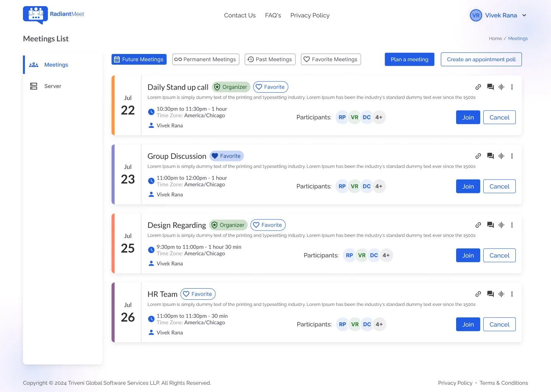The image size is (551, 392).
Task: Open three-dot menu for Design Regarding
Action: [x=512, y=225]
